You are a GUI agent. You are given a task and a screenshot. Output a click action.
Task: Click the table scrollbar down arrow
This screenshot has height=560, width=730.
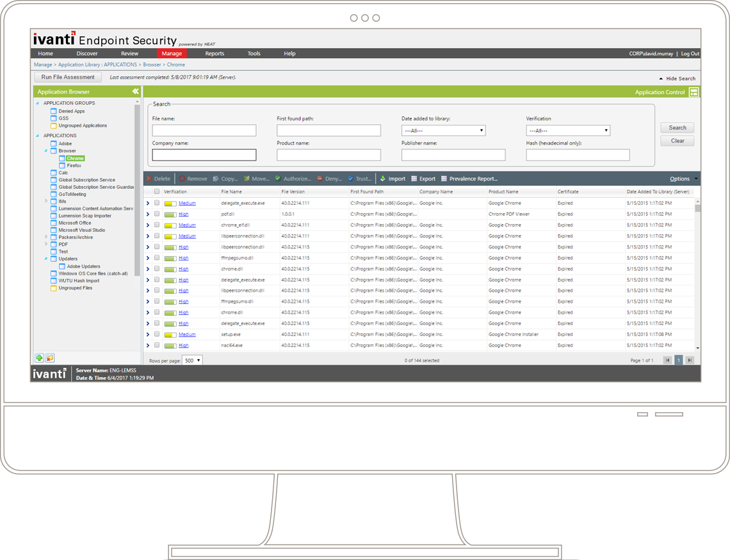pos(697,348)
